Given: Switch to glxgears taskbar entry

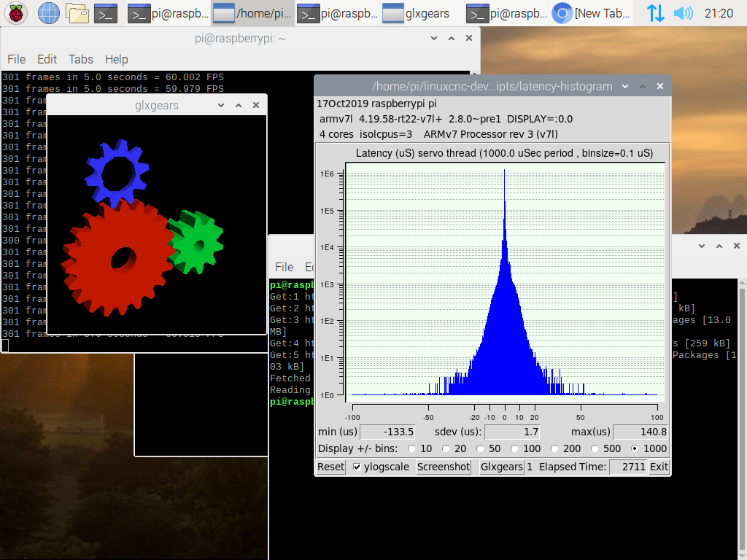Looking at the screenshot, I should pos(422,13).
